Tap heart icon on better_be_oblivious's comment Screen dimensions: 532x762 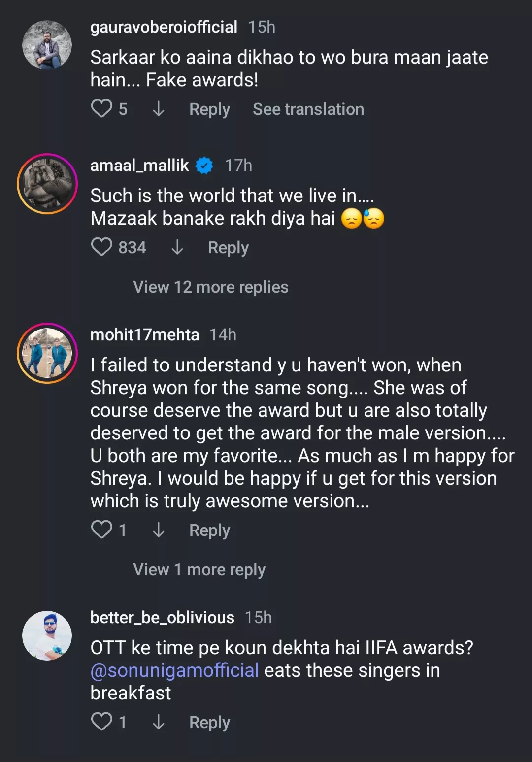click(102, 722)
